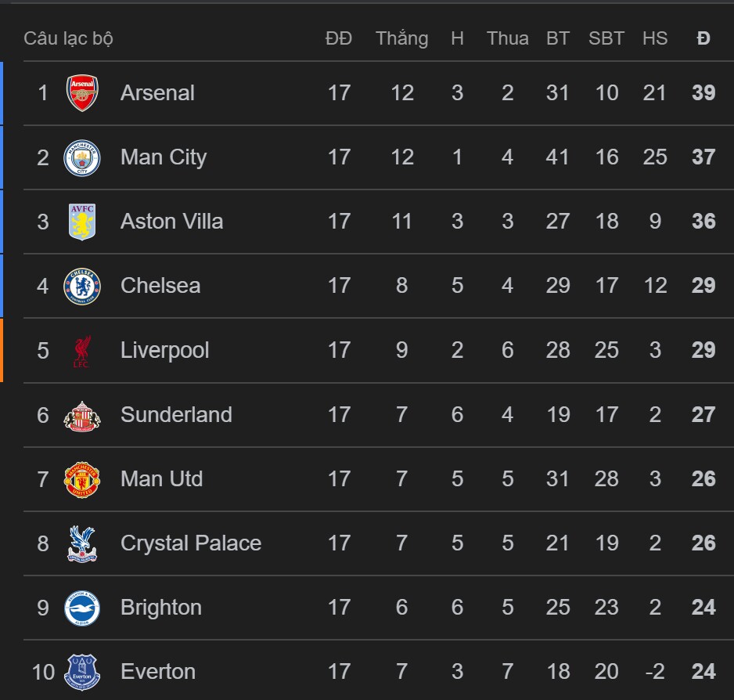This screenshot has width=734, height=700.
Task: Click the Chelsea club crest
Action: click(x=82, y=286)
